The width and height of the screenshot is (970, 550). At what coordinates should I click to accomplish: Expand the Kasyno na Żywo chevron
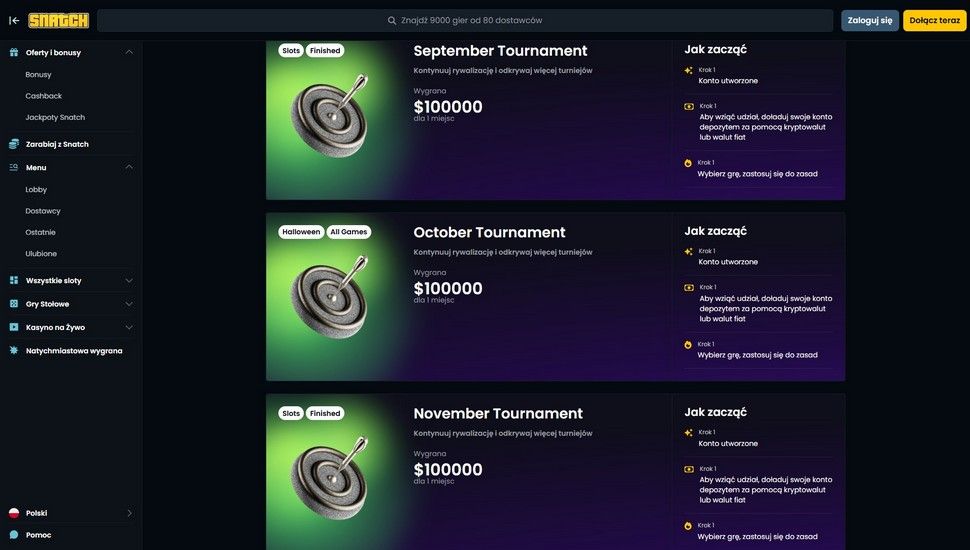coord(129,327)
